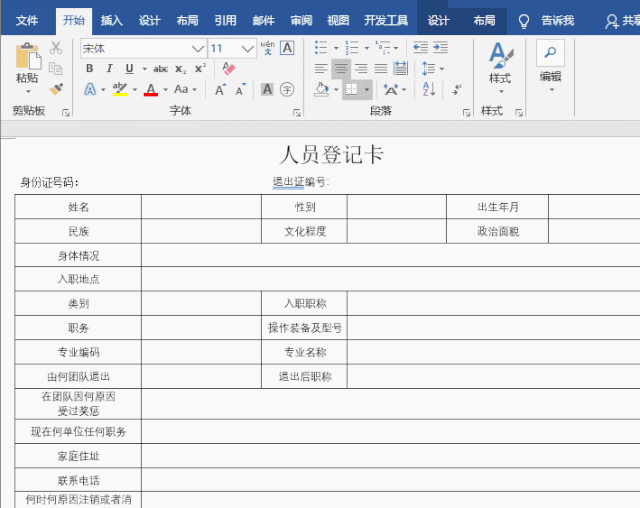Click the empty cell next to 姓名
Image resolution: width=640 pixels, height=508 pixels.
pos(201,207)
